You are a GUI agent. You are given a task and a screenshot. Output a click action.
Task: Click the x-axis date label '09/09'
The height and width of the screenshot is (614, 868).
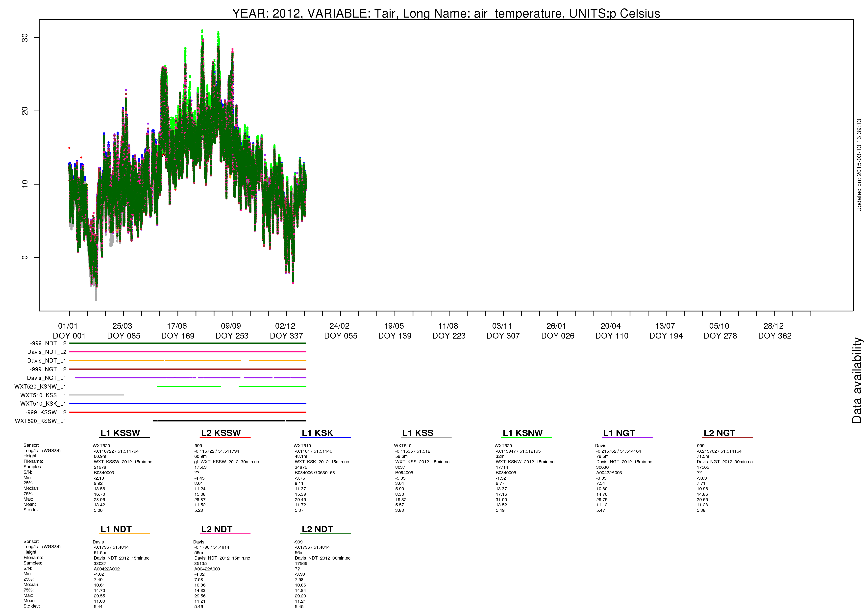click(x=231, y=326)
